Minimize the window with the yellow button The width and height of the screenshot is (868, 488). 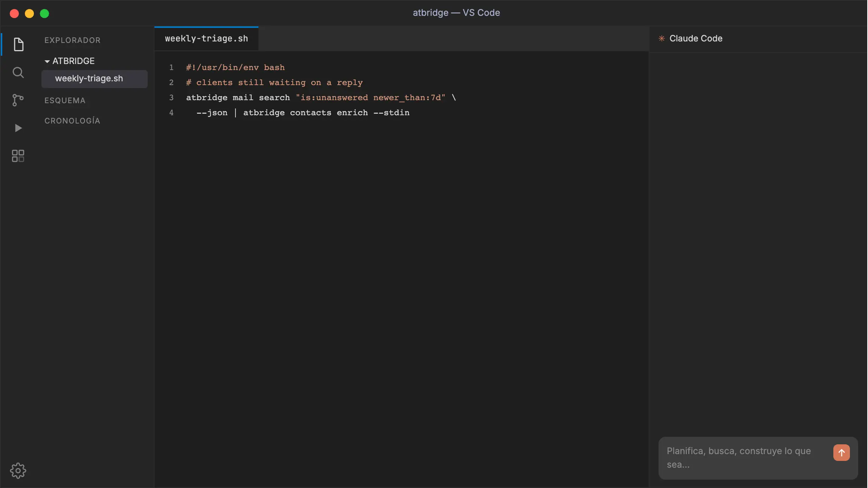pos(29,14)
